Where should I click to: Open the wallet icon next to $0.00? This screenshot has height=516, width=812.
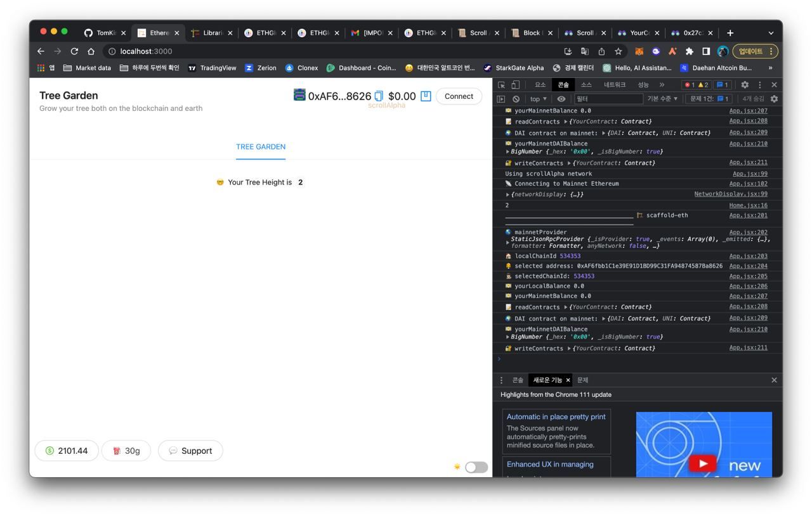(x=426, y=96)
